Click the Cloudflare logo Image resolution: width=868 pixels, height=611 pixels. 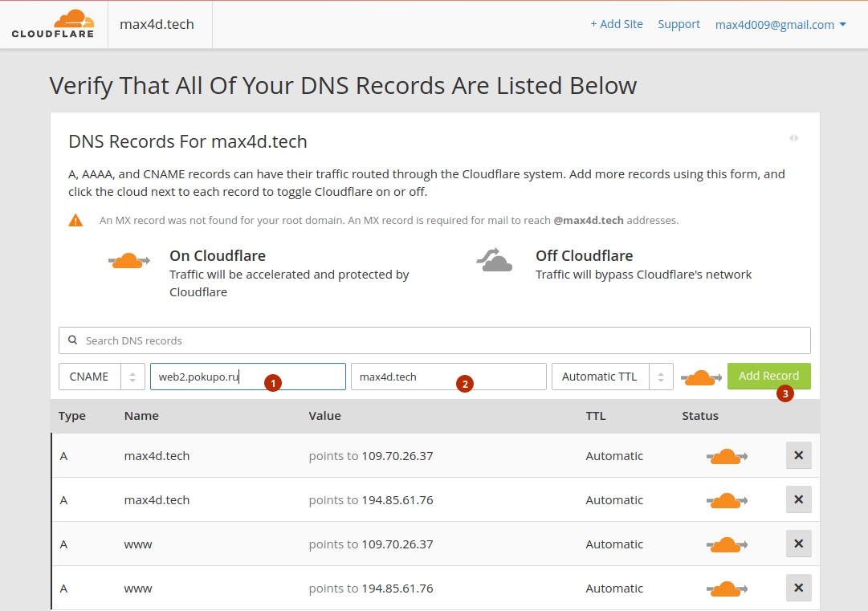click(53, 24)
